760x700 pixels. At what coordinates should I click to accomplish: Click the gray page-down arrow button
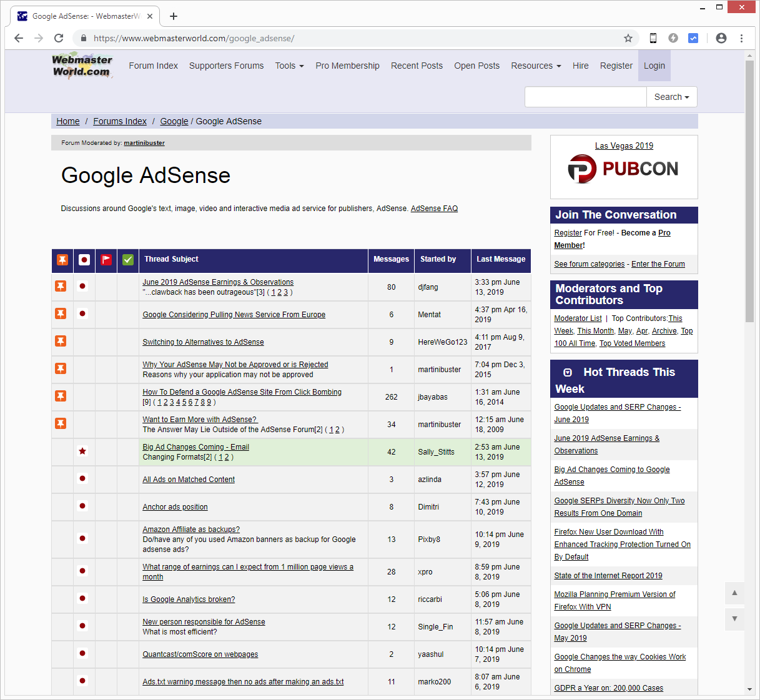734,618
